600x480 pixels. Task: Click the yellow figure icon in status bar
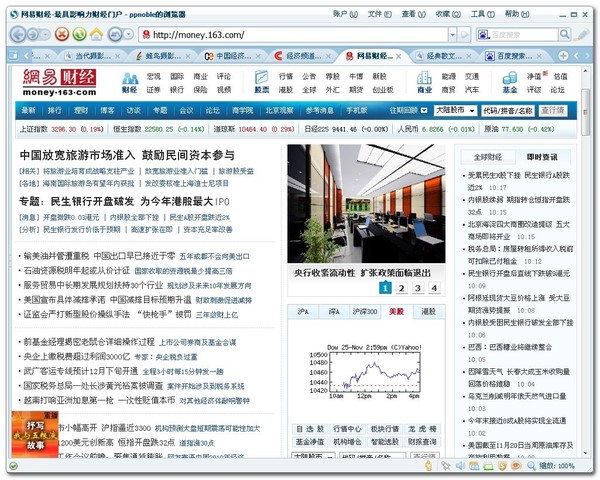point(429,465)
